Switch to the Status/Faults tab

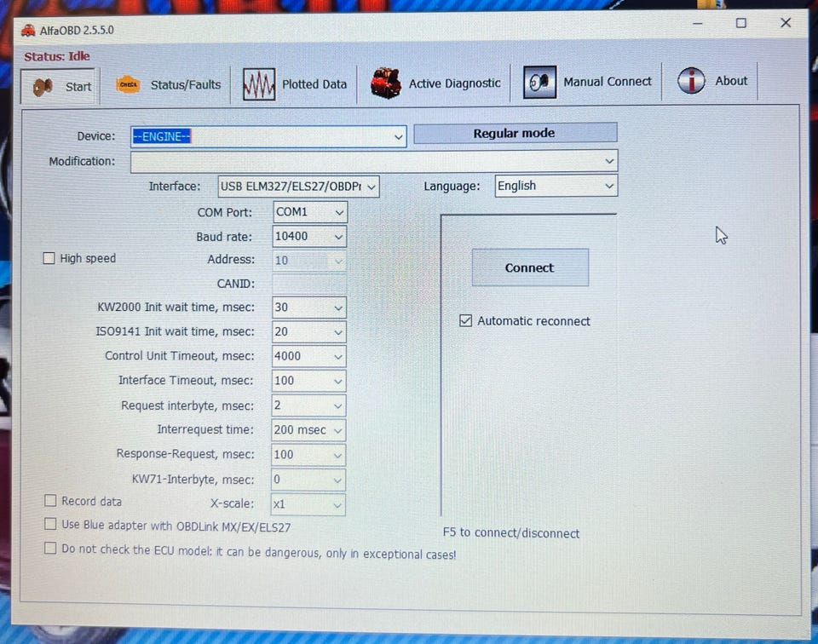coord(168,84)
